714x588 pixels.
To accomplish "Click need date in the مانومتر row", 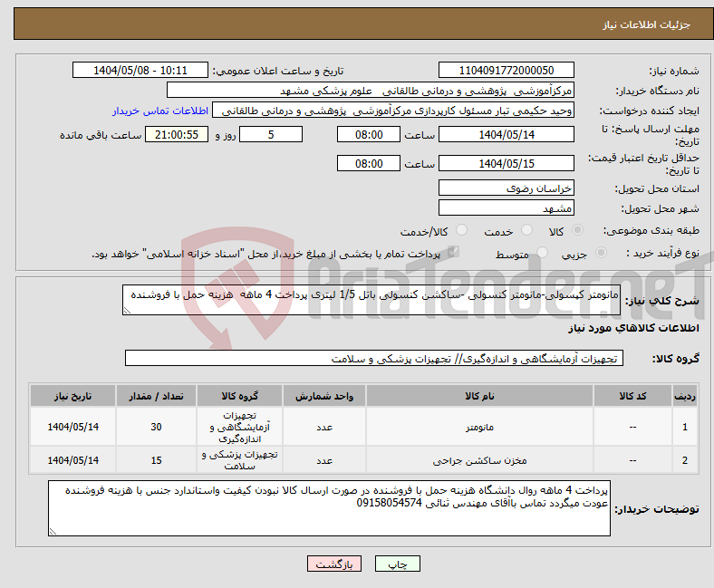I will 72,427.
